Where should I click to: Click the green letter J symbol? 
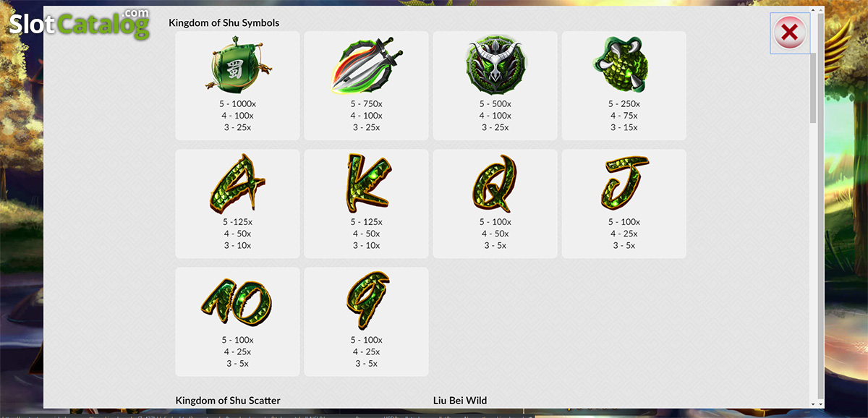point(624,184)
